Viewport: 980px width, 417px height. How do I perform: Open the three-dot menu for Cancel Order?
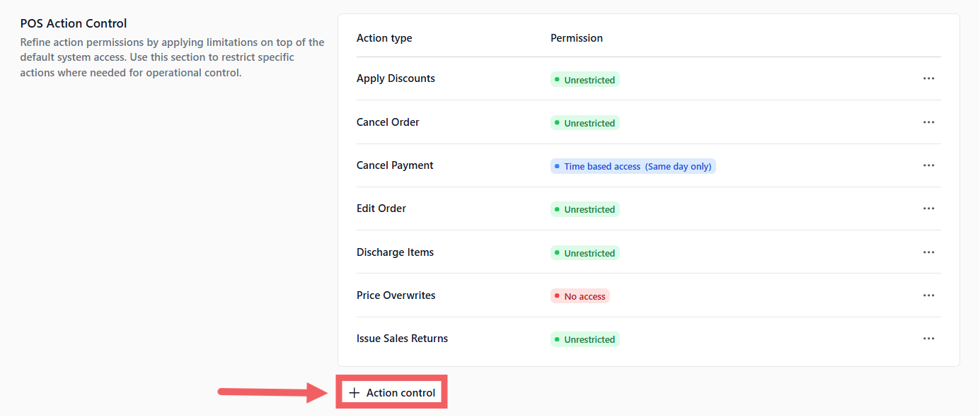click(x=928, y=122)
